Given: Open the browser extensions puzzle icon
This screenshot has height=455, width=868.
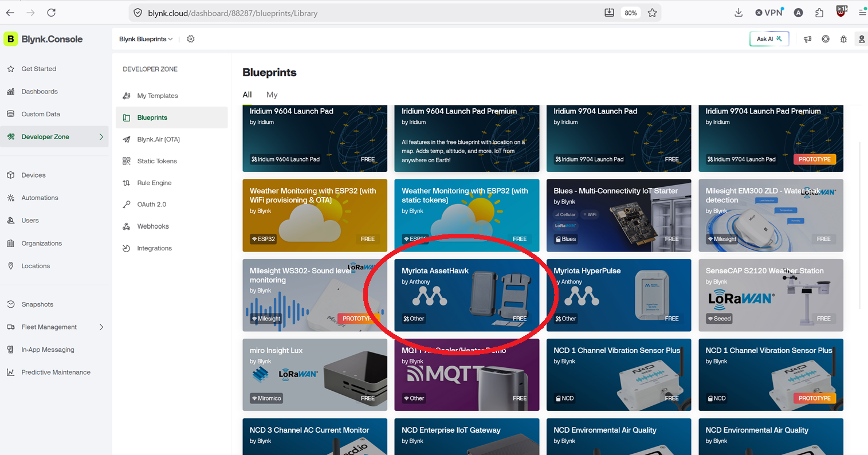Looking at the screenshot, I should tap(819, 13).
